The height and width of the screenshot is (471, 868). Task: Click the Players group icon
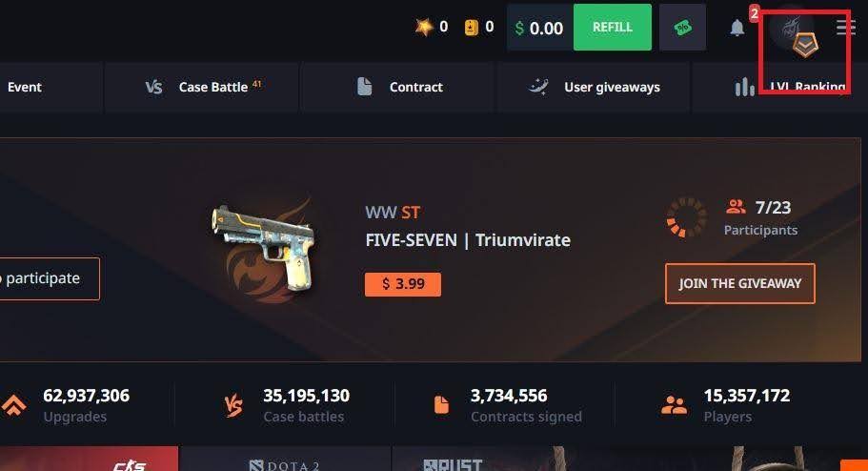[x=674, y=405]
